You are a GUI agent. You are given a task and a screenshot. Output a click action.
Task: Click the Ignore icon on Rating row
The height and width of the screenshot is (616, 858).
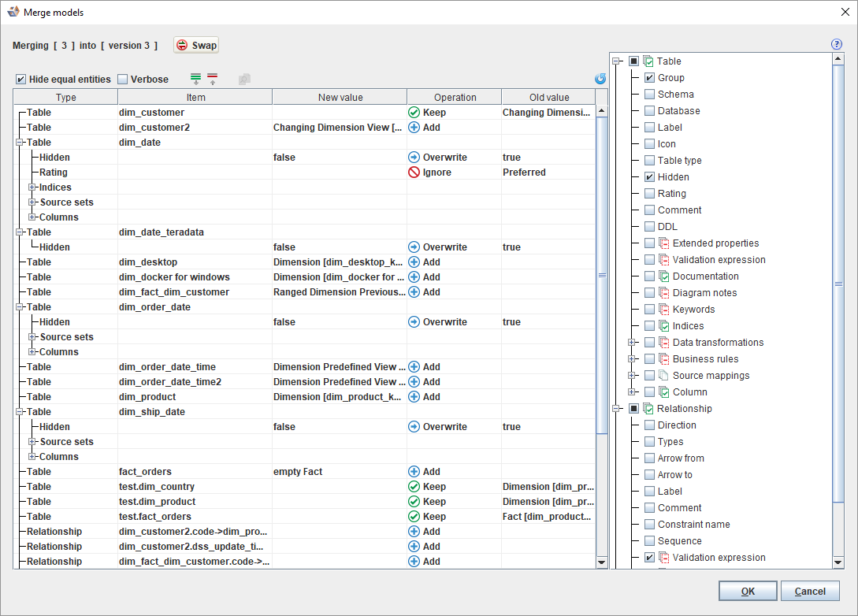click(414, 173)
